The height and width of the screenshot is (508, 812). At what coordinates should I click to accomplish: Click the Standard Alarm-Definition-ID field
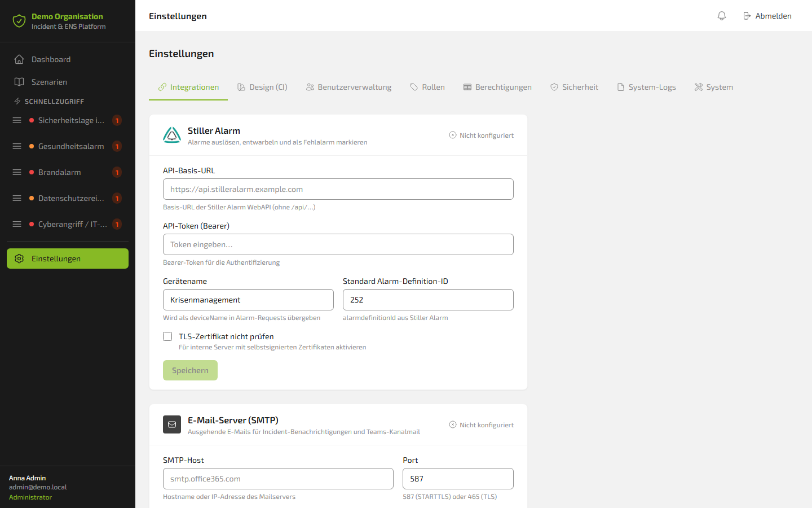[428, 300]
